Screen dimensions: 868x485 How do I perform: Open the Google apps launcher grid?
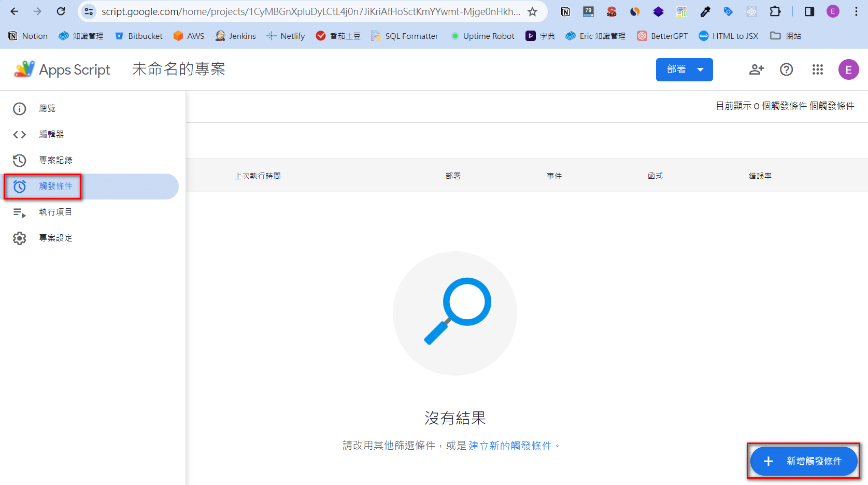[817, 69]
